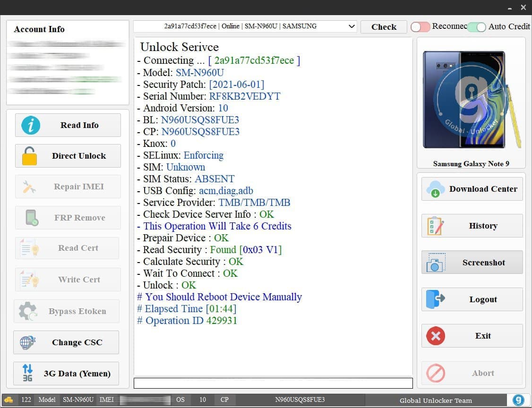Click Global Unlocker Team status text
The image size is (532, 408).
436,400
